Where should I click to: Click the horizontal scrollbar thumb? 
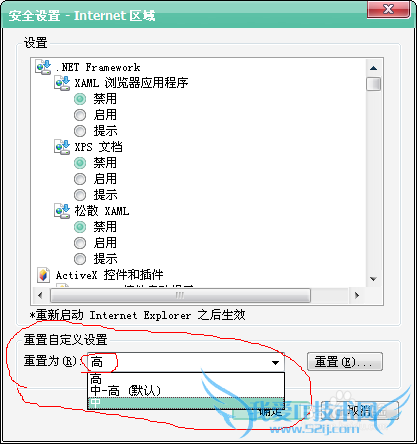tap(180, 295)
